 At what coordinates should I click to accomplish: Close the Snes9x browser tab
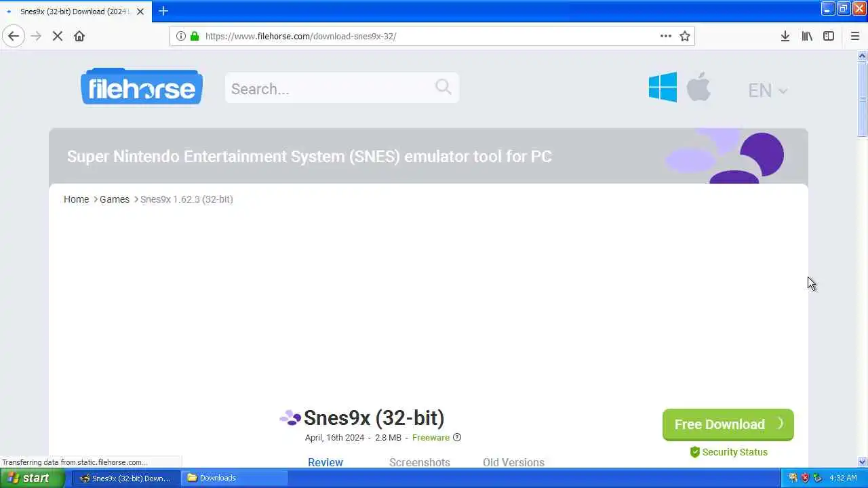click(x=140, y=12)
